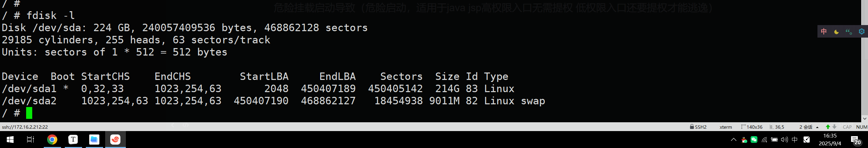868x148 pixels.
Task: Toggle the moon mode in input toolbar
Action: click(x=836, y=31)
